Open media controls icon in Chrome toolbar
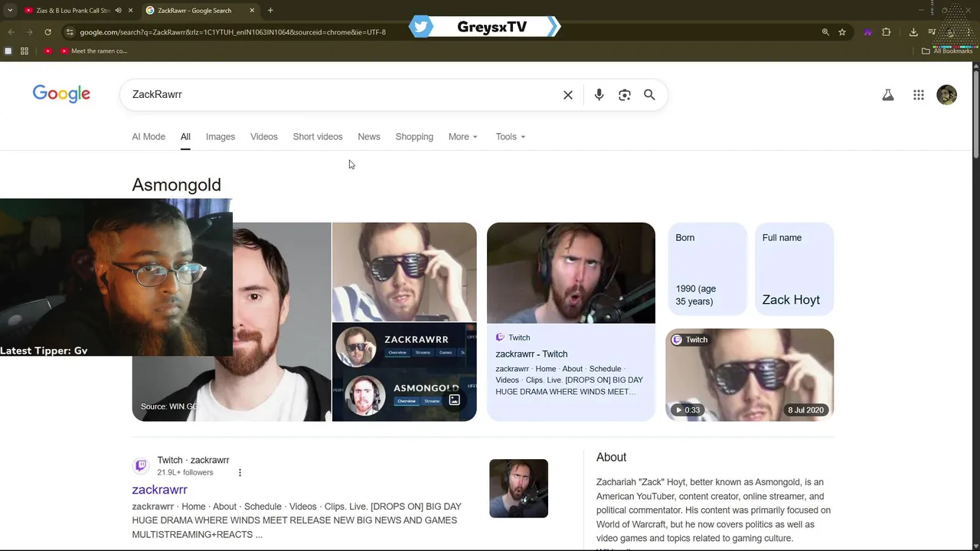 click(x=932, y=32)
